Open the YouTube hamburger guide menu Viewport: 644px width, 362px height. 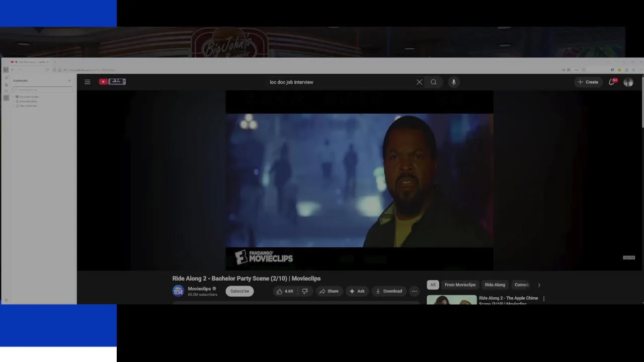pyautogui.click(x=88, y=82)
